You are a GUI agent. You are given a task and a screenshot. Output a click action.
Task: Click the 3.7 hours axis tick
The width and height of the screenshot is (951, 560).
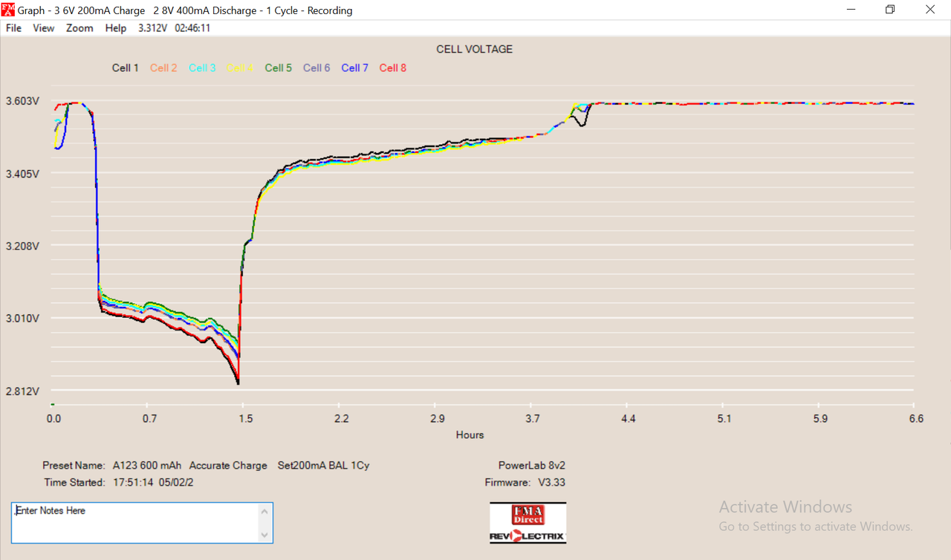pos(533,419)
